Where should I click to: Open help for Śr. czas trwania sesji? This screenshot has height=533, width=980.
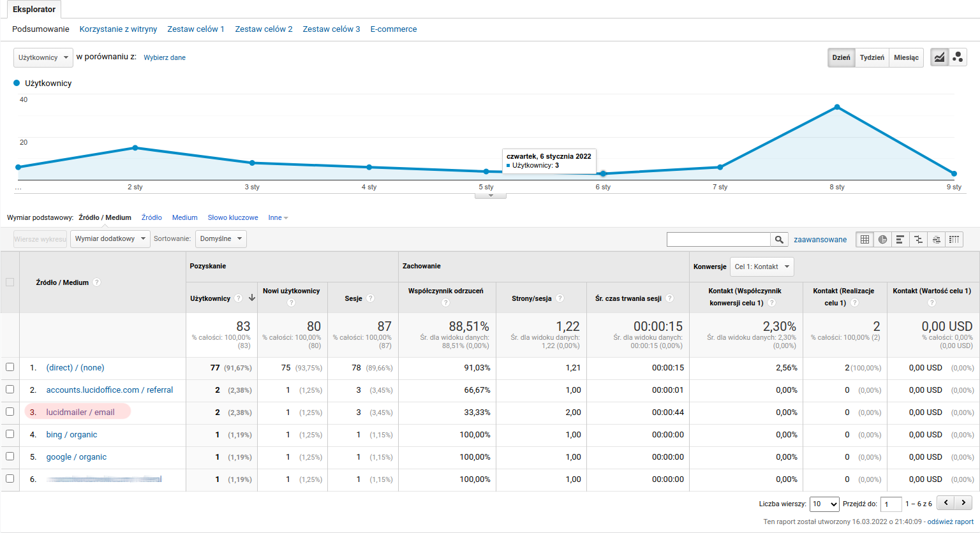tap(670, 298)
